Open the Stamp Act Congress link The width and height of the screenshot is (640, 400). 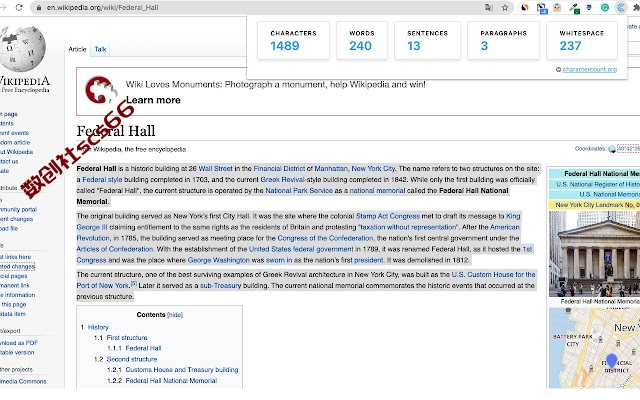(x=388, y=216)
